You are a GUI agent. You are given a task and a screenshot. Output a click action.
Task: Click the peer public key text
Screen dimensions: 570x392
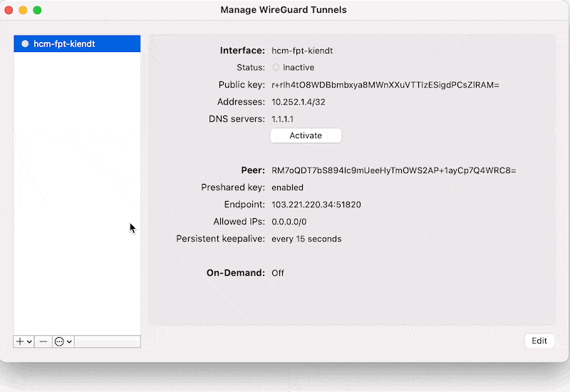pos(393,170)
